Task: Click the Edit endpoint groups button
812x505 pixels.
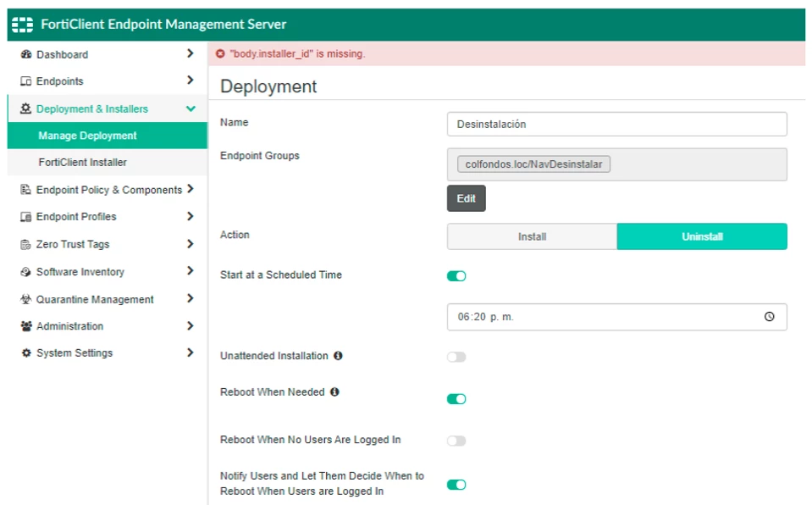Action: 466,198
